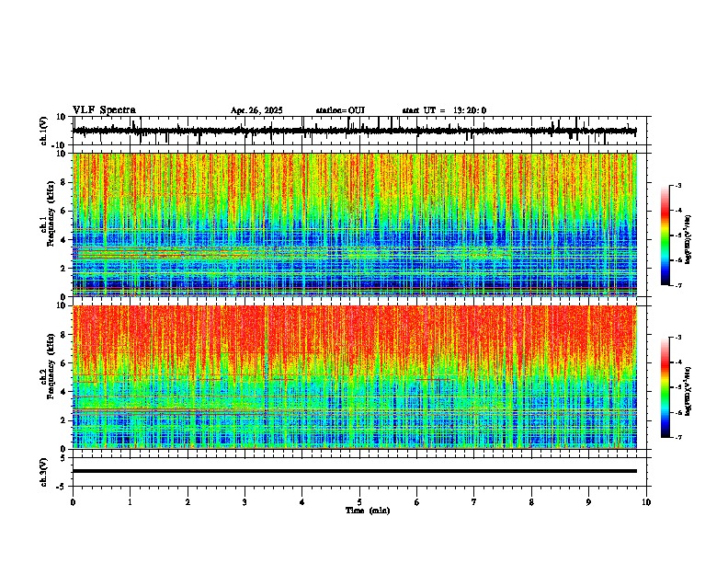Click the time axis tick label '10'
The width and height of the screenshot is (728, 563).
pos(646,502)
